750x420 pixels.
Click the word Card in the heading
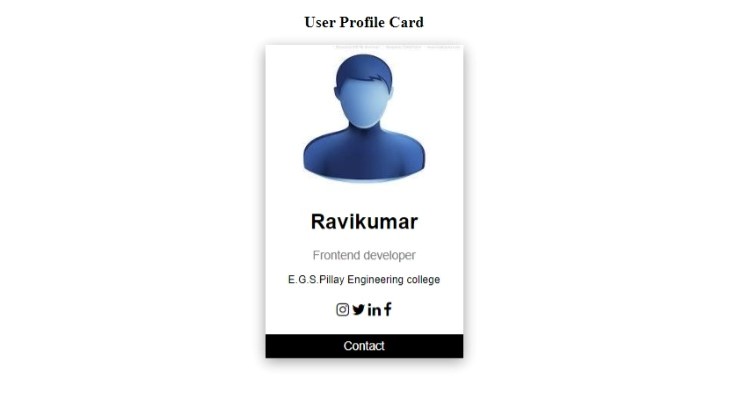point(406,22)
